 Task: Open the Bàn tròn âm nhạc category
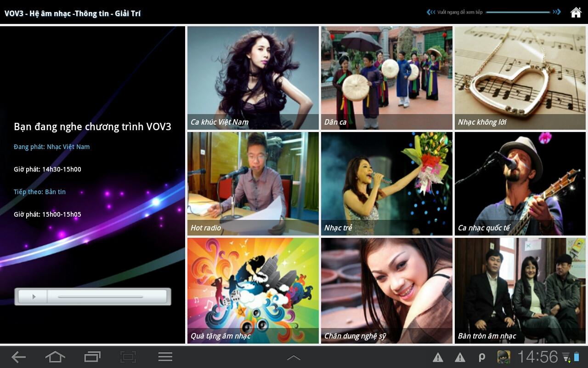click(520, 291)
